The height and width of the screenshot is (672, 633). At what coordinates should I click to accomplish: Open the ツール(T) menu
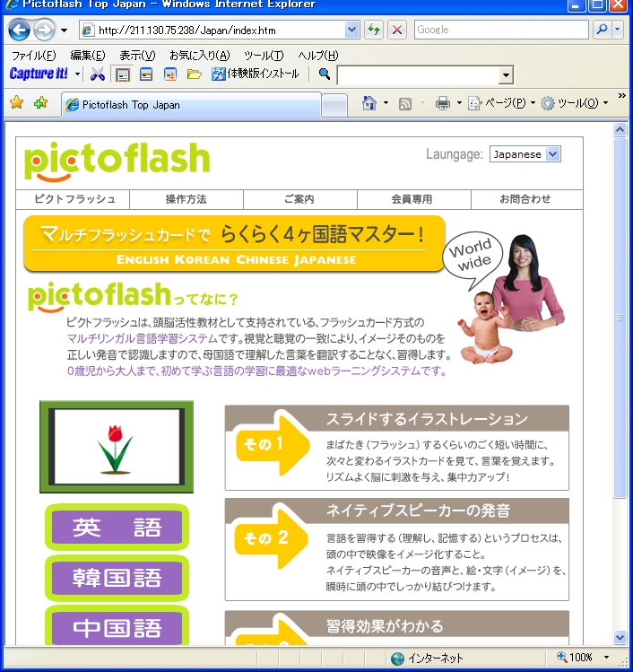(264, 56)
